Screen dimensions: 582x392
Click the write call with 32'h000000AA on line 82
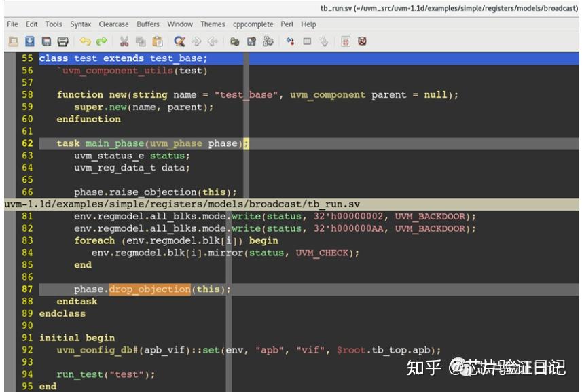pos(274,228)
